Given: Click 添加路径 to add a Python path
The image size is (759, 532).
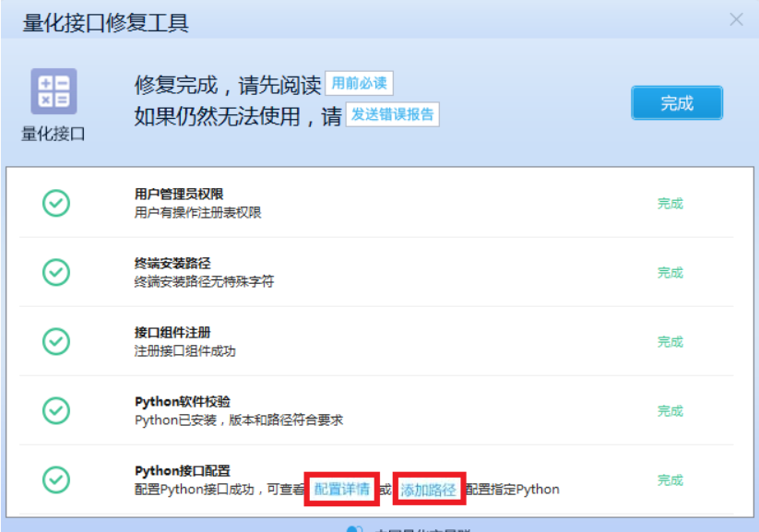Looking at the screenshot, I should 430,490.
